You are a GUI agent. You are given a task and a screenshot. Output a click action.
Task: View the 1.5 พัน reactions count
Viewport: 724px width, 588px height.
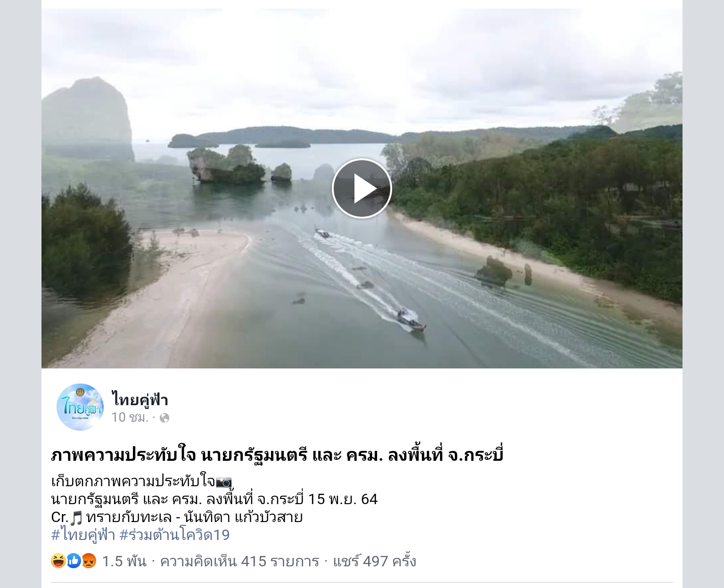pos(124,561)
